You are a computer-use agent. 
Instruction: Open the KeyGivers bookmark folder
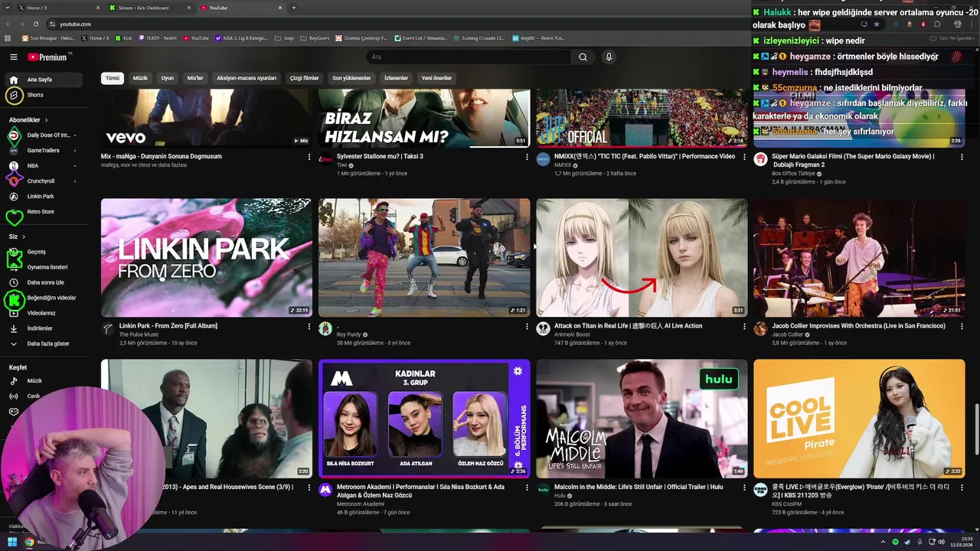314,37
